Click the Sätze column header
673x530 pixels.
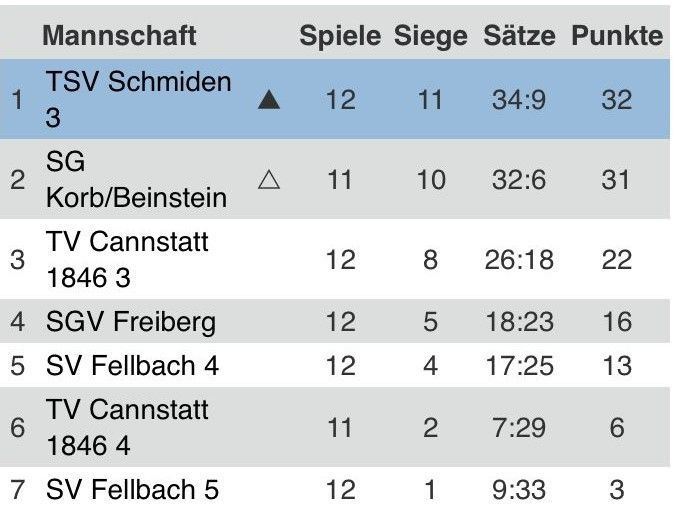[518, 36]
